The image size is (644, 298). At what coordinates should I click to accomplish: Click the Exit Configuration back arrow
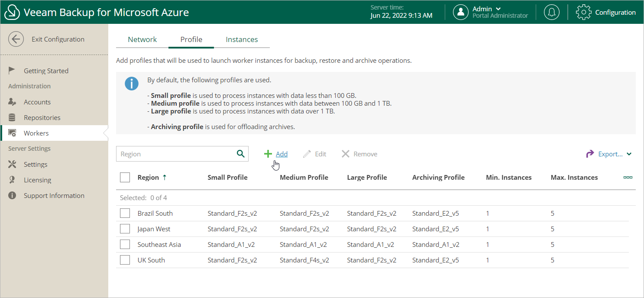pyautogui.click(x=16, y=39)
